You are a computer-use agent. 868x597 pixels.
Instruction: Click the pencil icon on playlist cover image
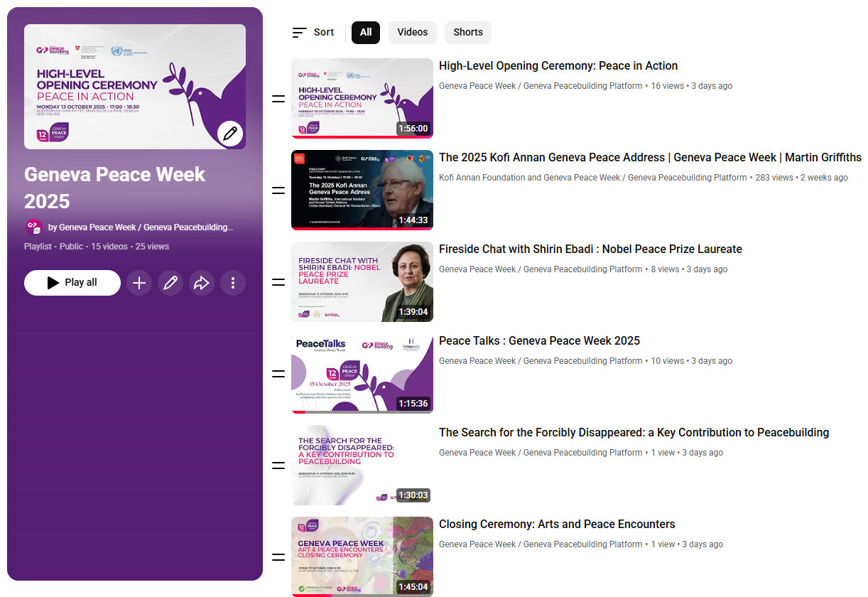coord(230,134)
